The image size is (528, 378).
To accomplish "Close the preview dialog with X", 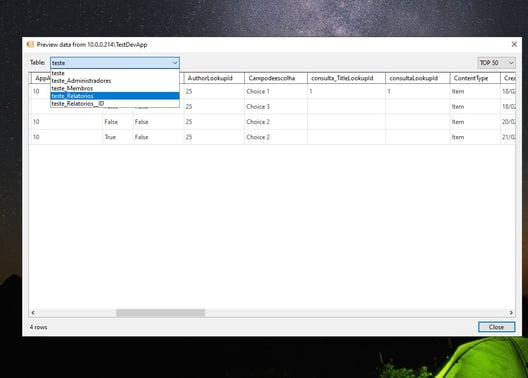I will click(514, 44).
